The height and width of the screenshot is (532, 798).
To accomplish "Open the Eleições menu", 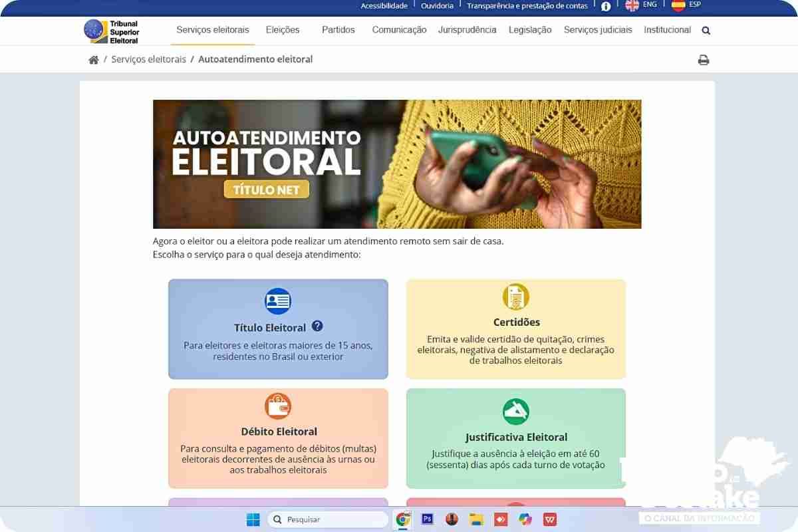I will (283, 30).
